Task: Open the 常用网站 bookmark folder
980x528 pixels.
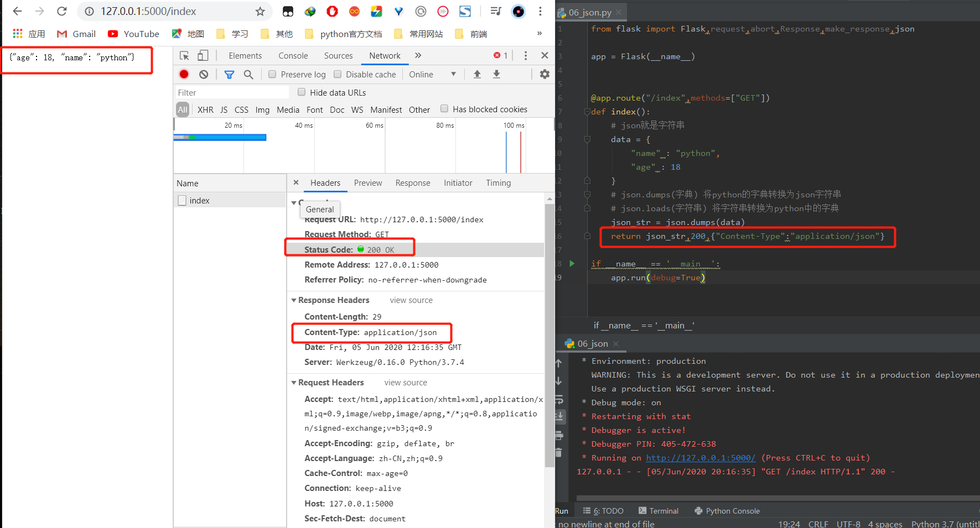Action: point(418,34)
